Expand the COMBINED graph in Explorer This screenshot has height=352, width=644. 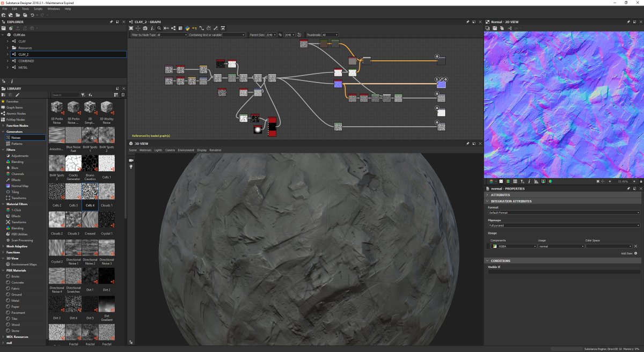pyautogui.click(x=8, y=61)
